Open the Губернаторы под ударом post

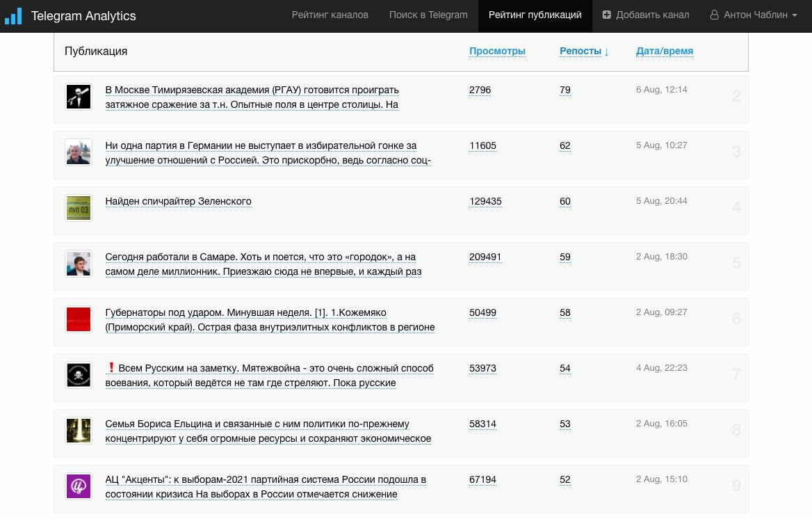[x=270, y=320]
